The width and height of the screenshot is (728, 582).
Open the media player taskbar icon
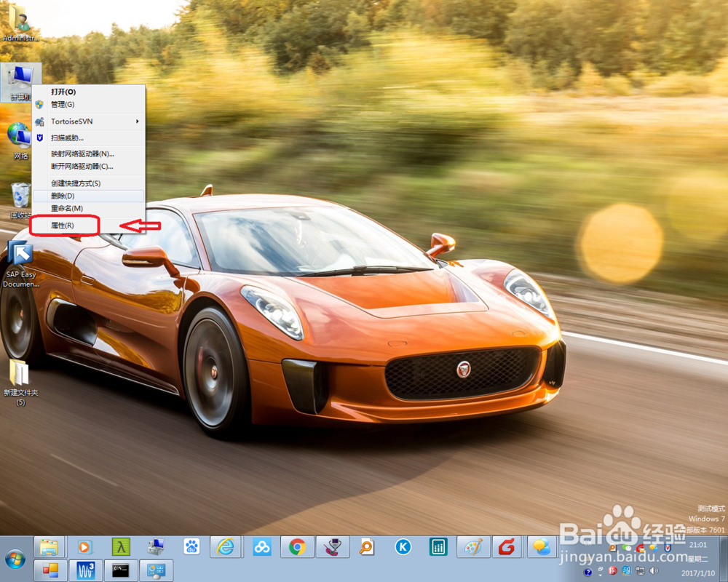pos(84,547)
